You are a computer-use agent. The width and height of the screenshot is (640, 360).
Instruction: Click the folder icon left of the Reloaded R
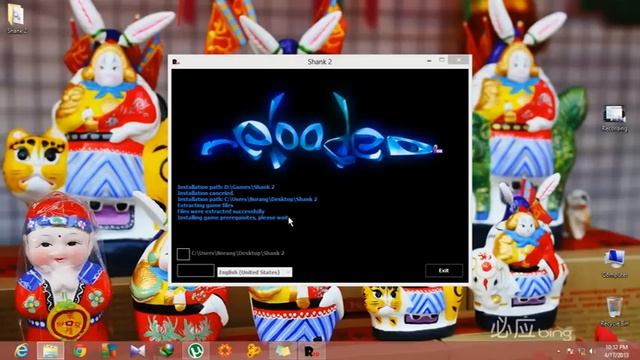(282, 351)
